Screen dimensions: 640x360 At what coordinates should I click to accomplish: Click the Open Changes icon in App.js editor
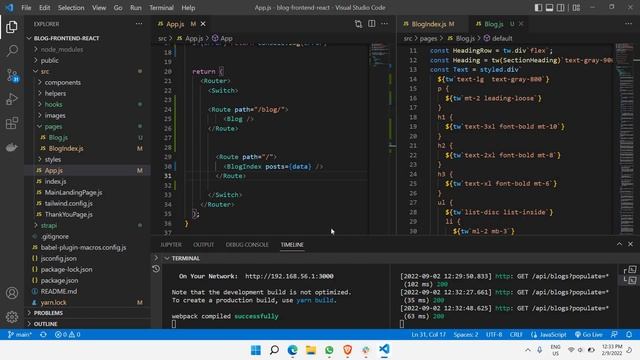click(x=358, y=24)
